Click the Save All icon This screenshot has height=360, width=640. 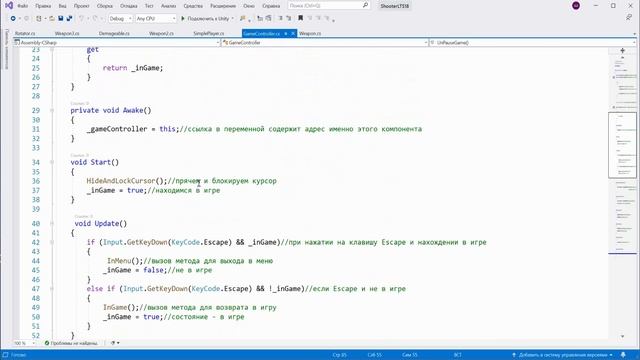[x=69, y=18]
